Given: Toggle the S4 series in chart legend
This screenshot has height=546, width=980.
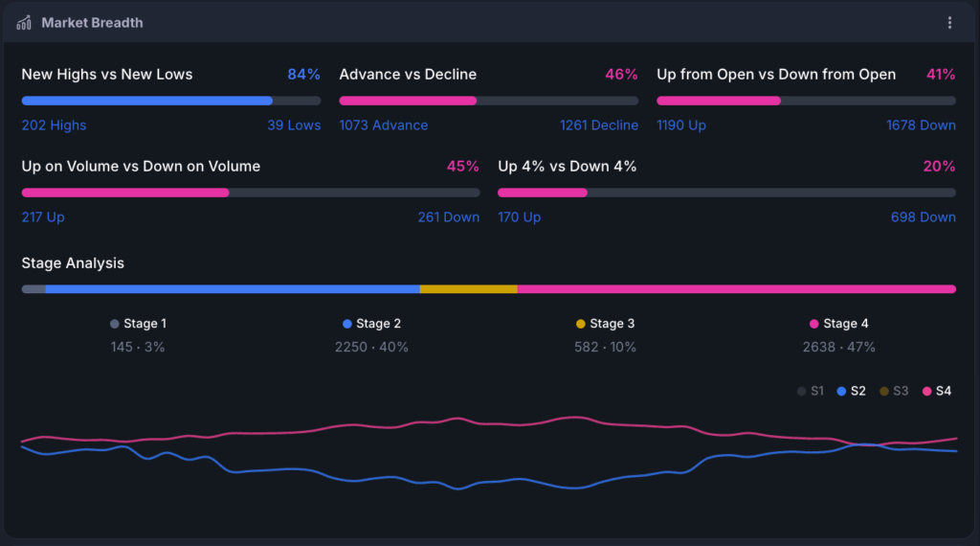Looking at the screenshot, I should click(937, 391).
